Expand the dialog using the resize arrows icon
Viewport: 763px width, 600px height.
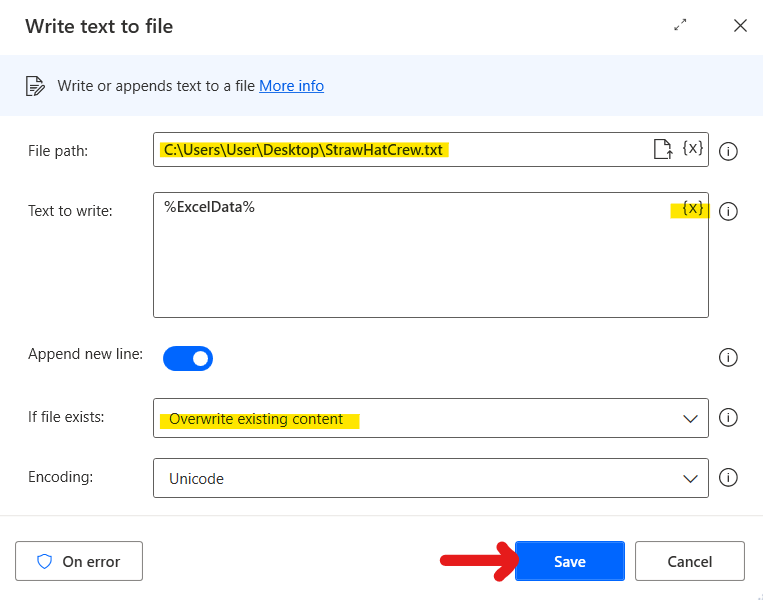coord(681,26)
